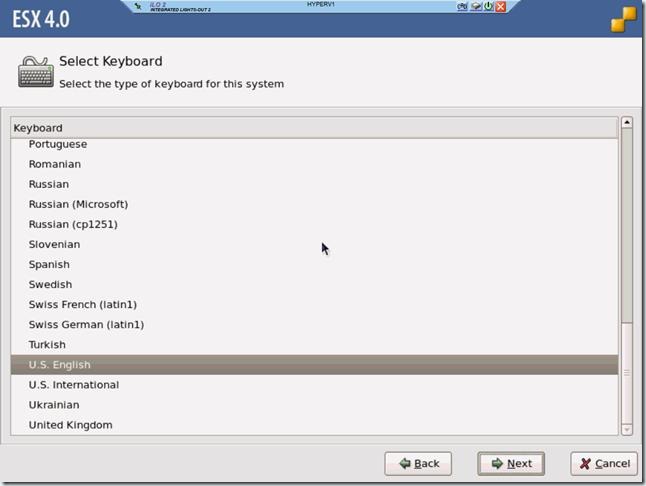Click the scrollbar down arrow
Viewport: 646px width, 486px height.
click(x=627, y=430)
